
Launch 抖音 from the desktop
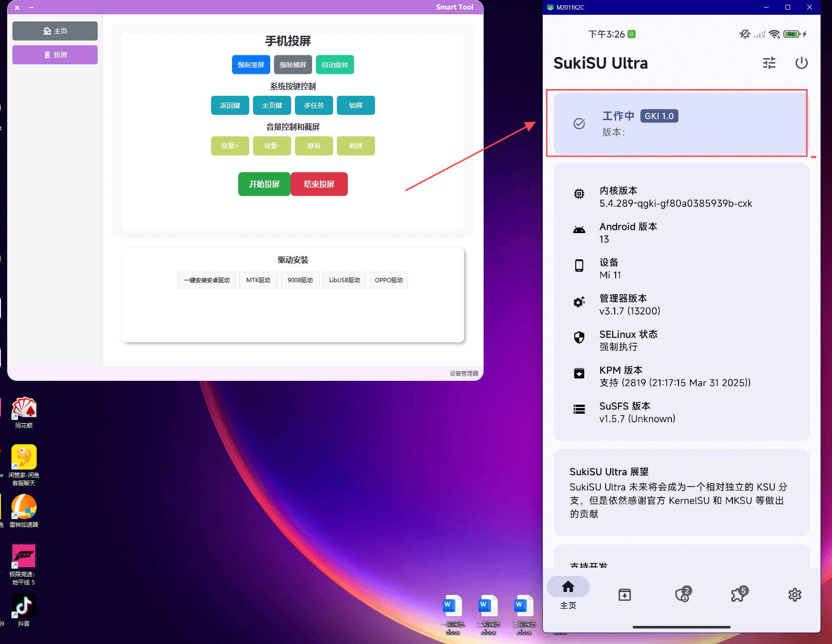pos(23,606)
